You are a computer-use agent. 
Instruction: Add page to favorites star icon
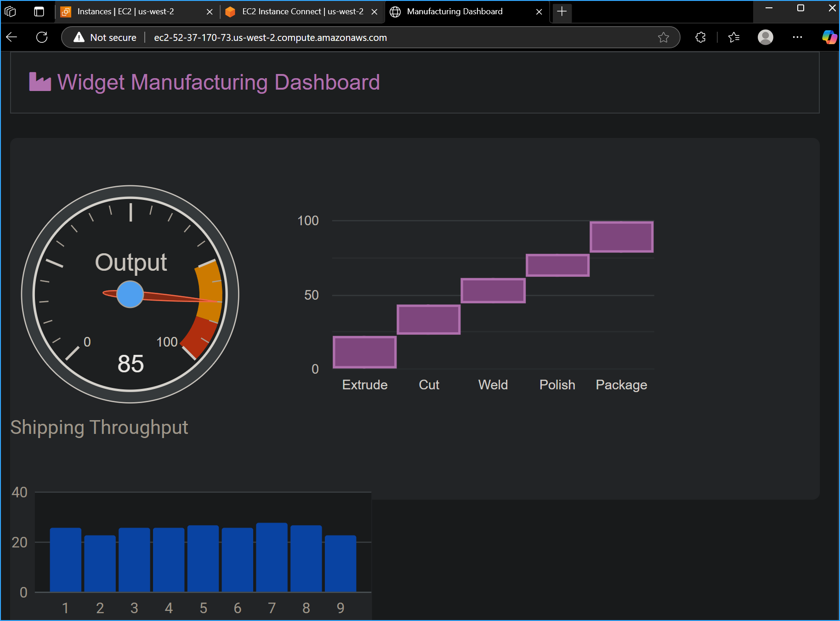(663, 37)
